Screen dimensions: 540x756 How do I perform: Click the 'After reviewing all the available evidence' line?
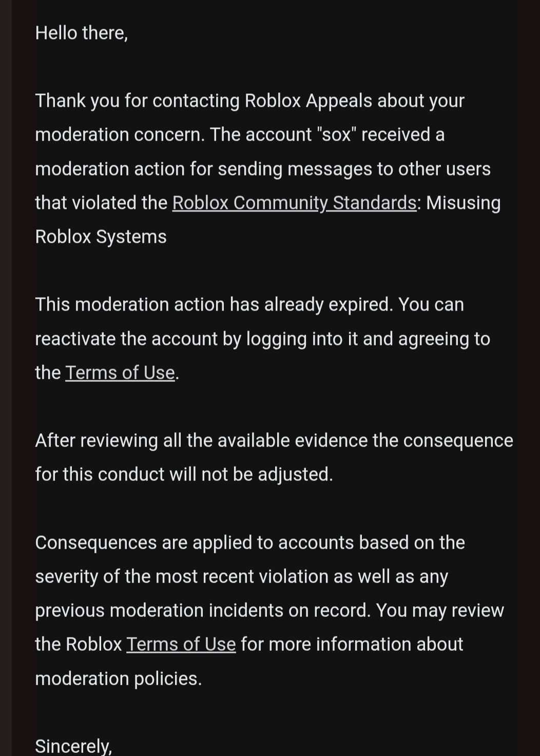(274, 440)
